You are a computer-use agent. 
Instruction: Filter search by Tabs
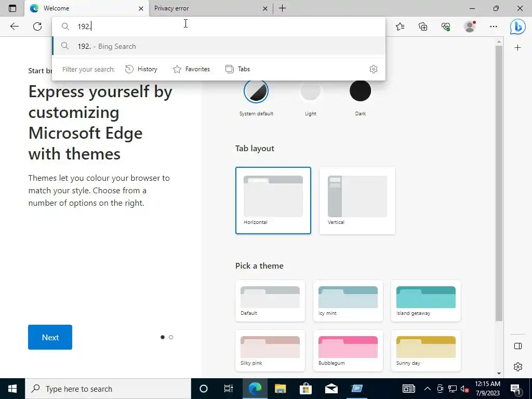pos(237,69)
